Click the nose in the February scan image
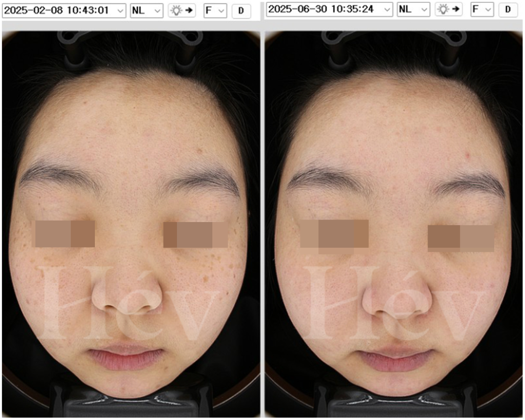525x420 pixels. (127, 293)
